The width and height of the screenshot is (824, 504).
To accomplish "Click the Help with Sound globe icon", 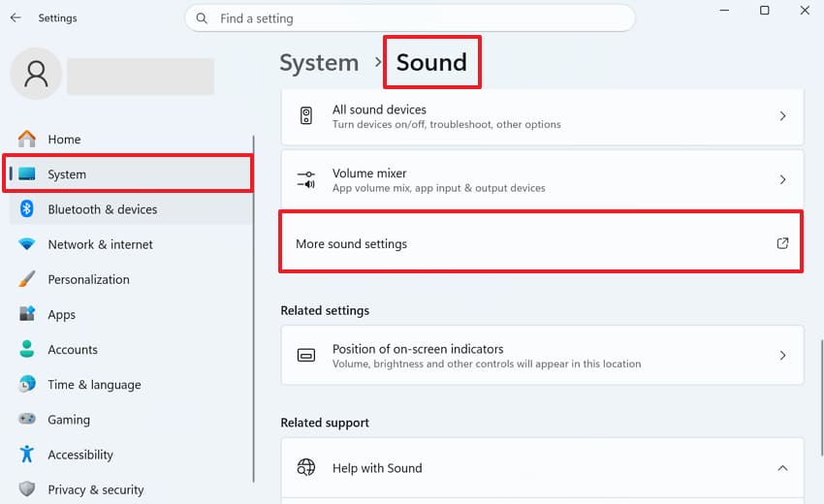I will pyautogui.click(x=305, y=467).
